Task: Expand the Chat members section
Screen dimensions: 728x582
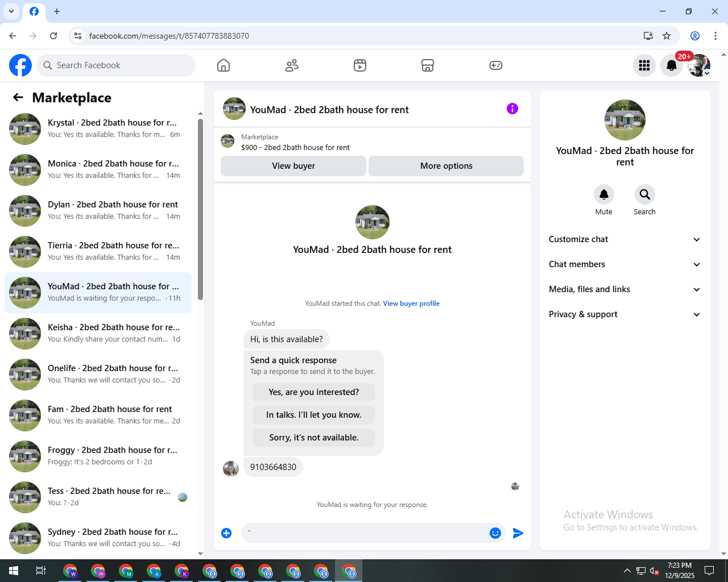Action: (624, 264)
